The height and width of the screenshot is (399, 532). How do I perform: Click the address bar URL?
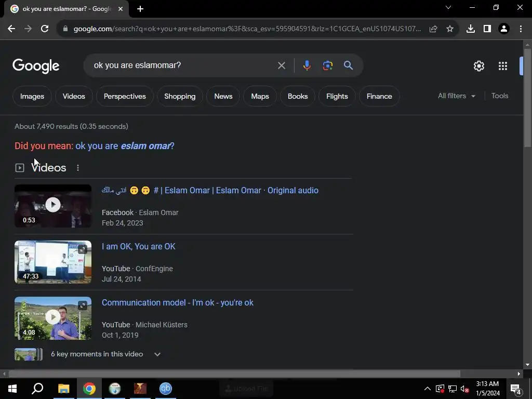click(247, 29)
